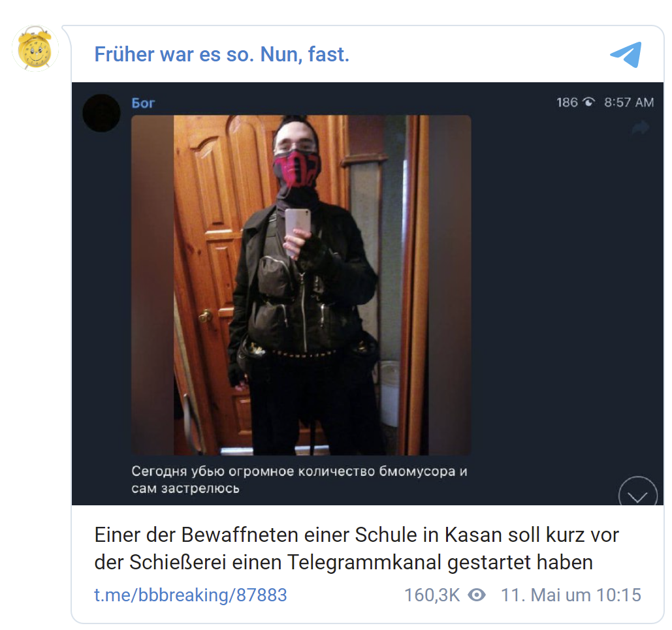This screenshot has height=630, width=672.
Task: Click the Telegram paper plane icon
Action: point(626,54)
